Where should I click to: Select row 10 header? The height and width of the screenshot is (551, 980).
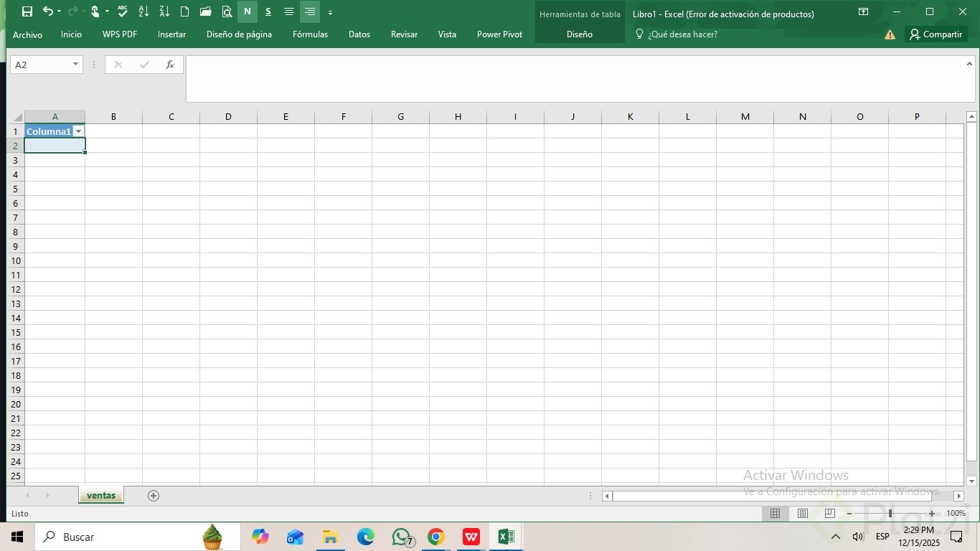point(16,260)
